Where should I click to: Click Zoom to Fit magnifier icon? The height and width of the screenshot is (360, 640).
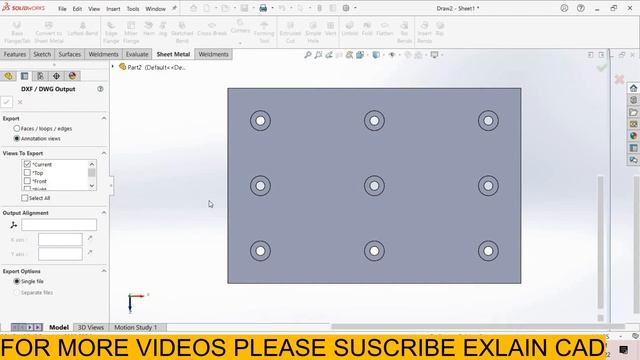coord(308,55)
